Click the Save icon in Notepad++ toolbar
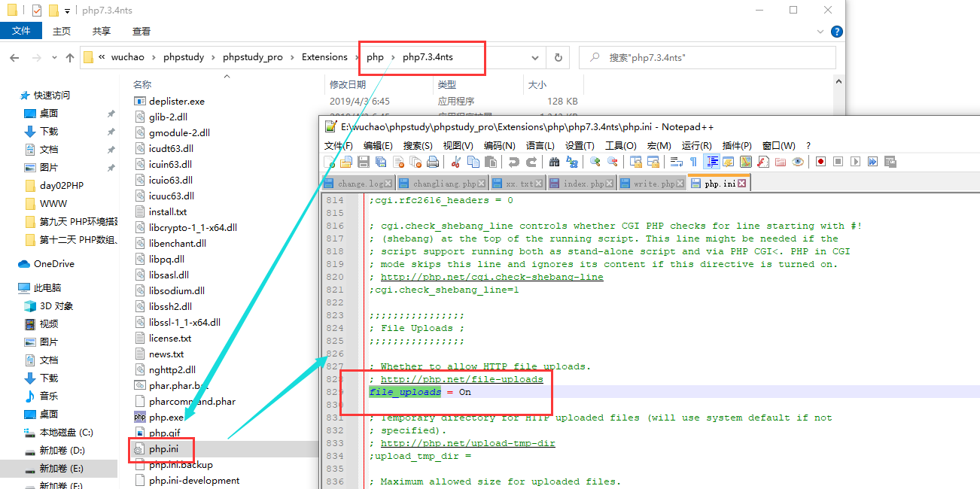The height and width of the screenshot is (489, 980). 363,162
